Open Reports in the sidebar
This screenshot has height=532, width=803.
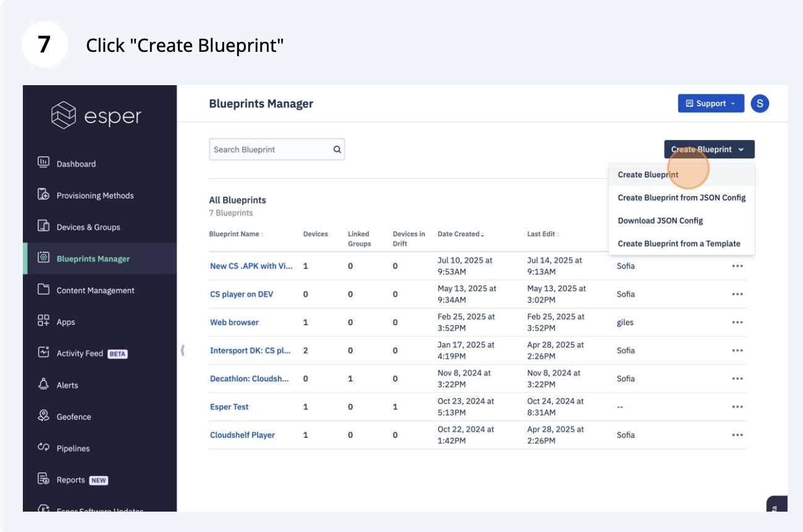click(x=70, y=480)
